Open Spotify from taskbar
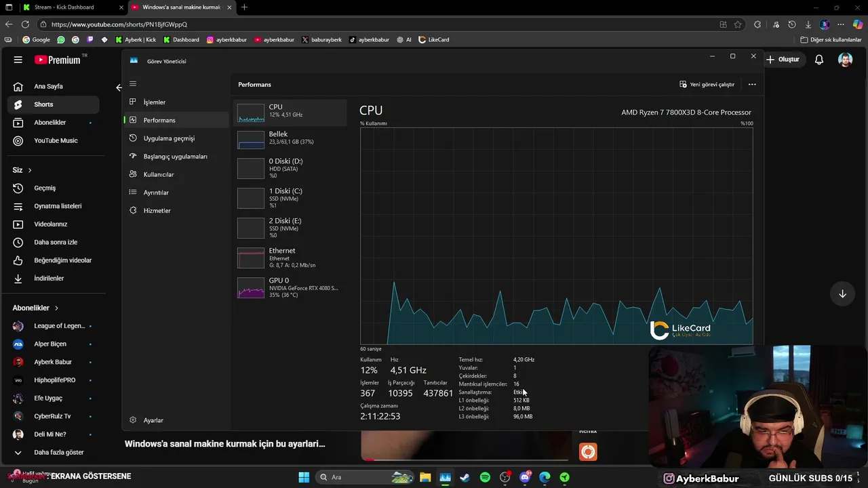This screenshot has height=488, width=868. pyautogui.click(x=485, y=477)
